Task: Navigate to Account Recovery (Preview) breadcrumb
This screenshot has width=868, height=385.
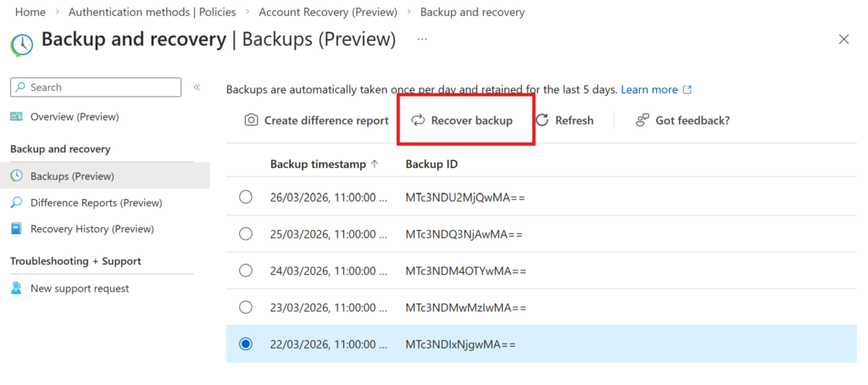Action: coord(327,12)
